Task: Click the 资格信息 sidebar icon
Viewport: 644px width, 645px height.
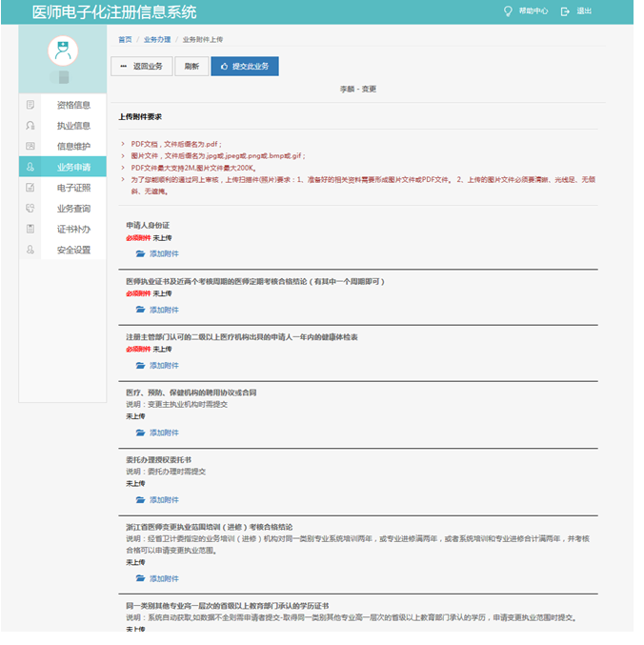Action: [30, 105]
